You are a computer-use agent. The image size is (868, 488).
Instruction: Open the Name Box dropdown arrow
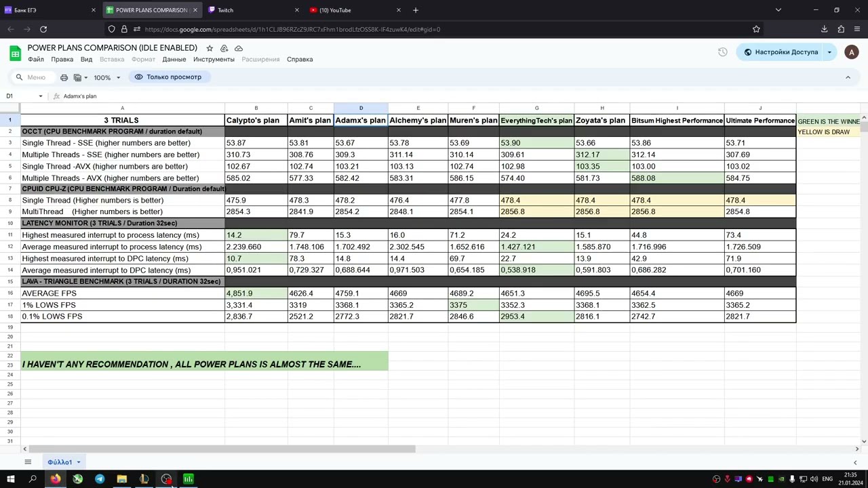tap(41, 96)
